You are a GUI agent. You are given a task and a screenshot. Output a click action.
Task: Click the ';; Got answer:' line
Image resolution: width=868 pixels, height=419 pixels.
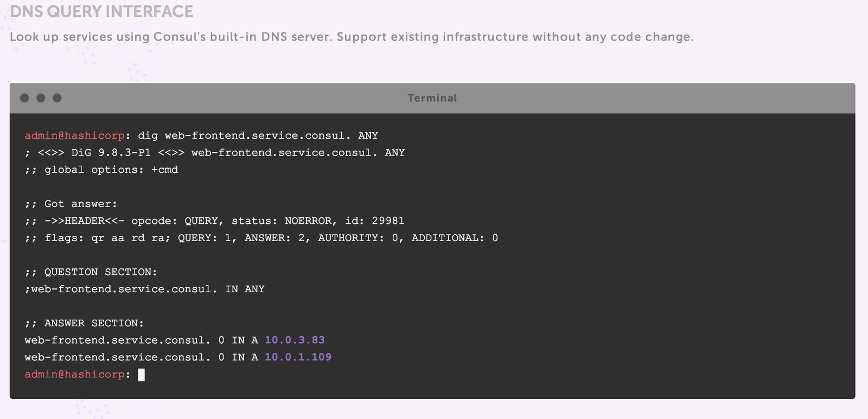71,204
